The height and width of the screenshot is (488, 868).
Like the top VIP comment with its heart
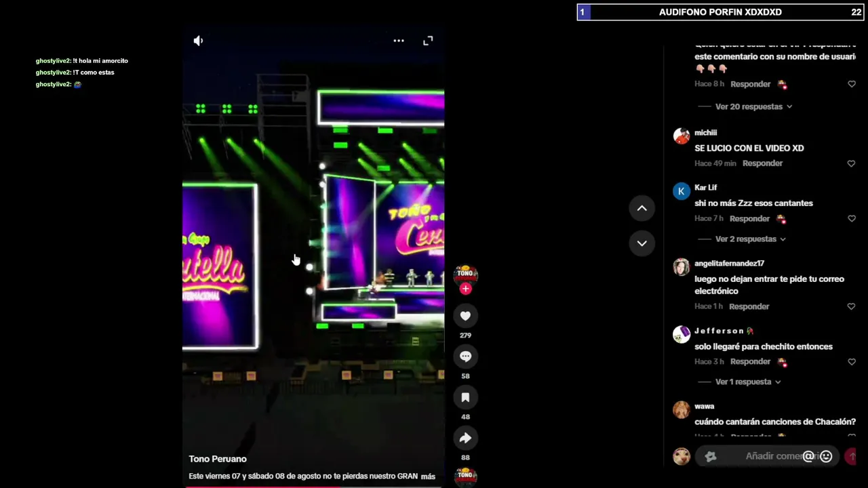pyautogui.click(x=851, y=84)
